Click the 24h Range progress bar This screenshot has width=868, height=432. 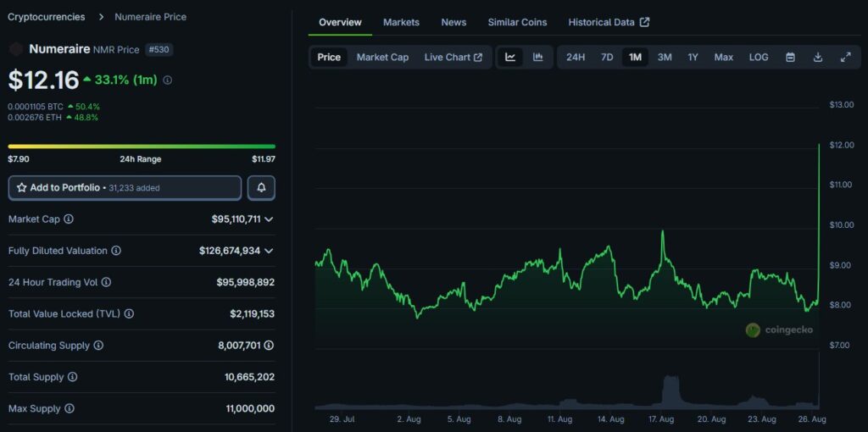click(x=142, y=147)
